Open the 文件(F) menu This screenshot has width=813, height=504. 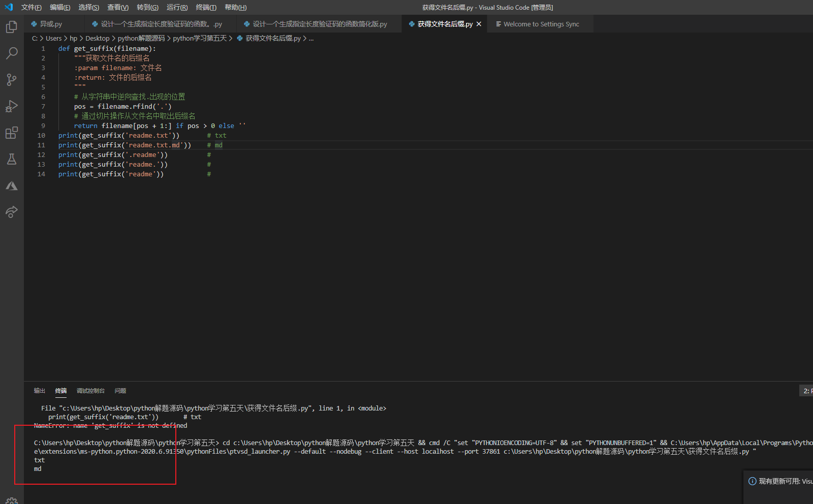[31, 7]
